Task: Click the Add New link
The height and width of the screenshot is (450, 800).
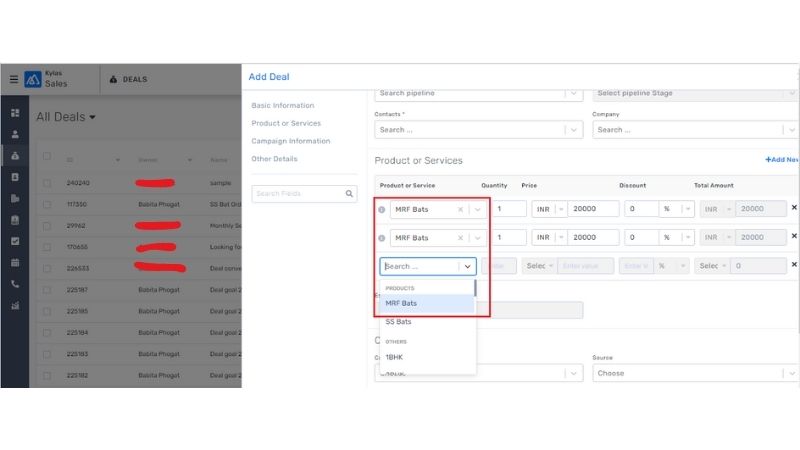Action: (782, 160)
